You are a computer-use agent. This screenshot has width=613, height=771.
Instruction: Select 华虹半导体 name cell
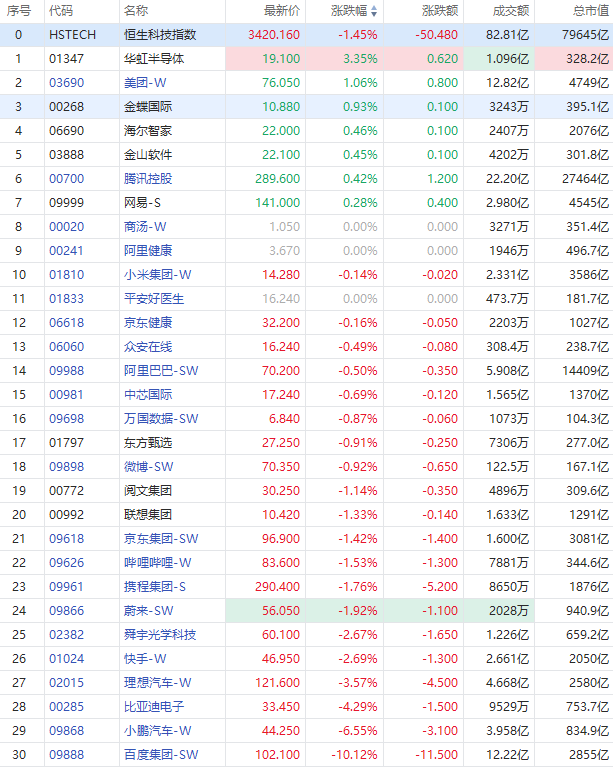[154, 59]
